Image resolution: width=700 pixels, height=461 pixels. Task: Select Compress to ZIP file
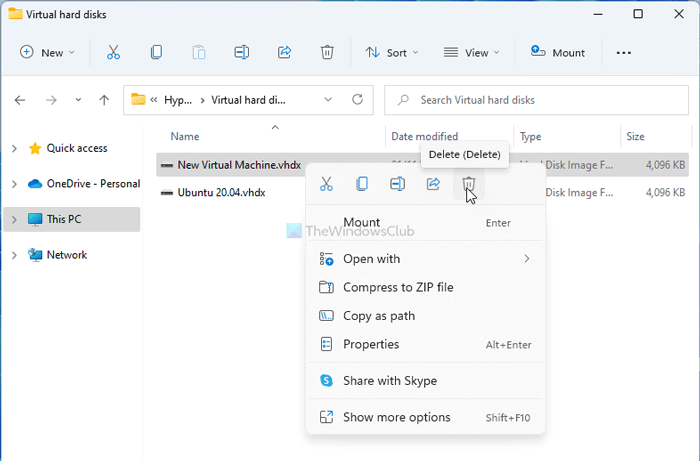tap(398, 287)
